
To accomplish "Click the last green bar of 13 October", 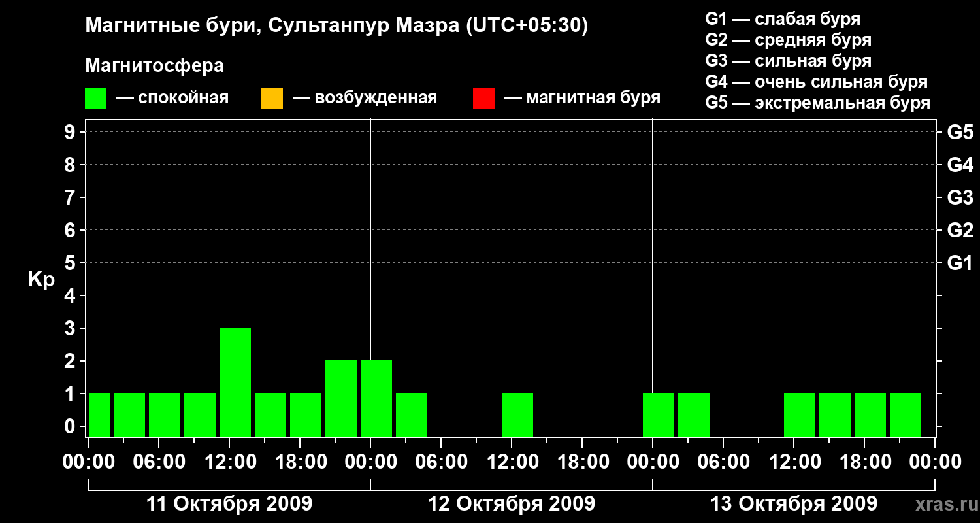I will click(906, 414).
